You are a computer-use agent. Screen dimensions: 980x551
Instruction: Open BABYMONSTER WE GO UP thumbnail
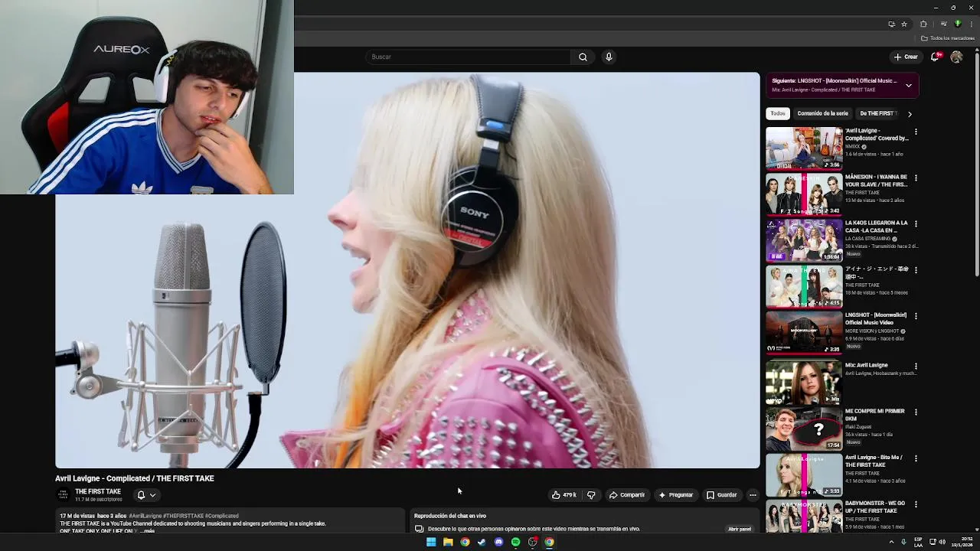pyautogui.click(x=804, y=517)
